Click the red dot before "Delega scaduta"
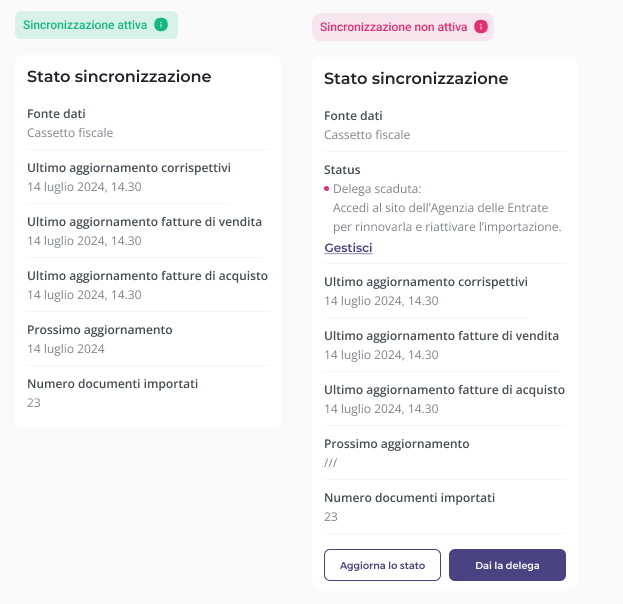The width and height of the screenshot is (623, 604). [x=326, y=188]
